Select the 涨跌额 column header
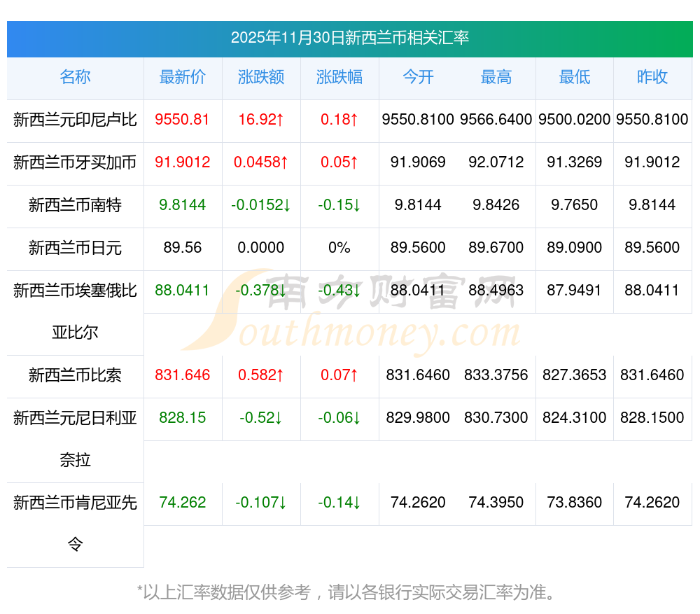This screenshot has height=614, width=700. [x=261, y=77]
